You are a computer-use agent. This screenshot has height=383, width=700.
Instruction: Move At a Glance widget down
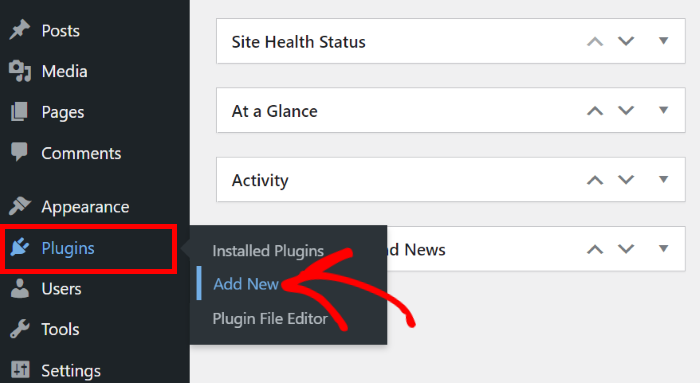626,111
